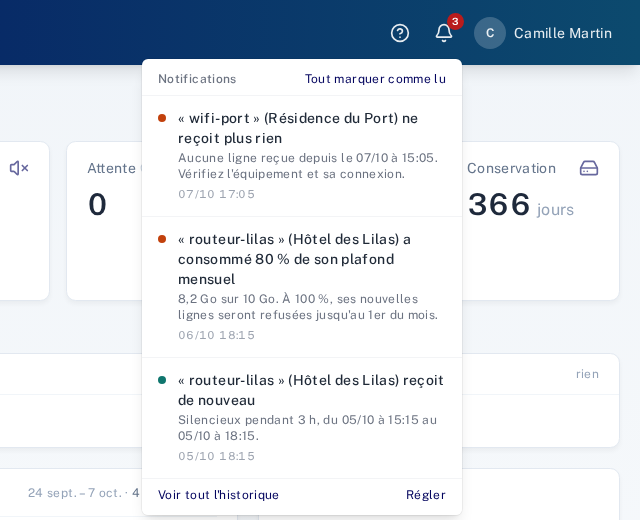Click the Attente card label
This screenshot has height=520, width=640.
tap(111, 168)
